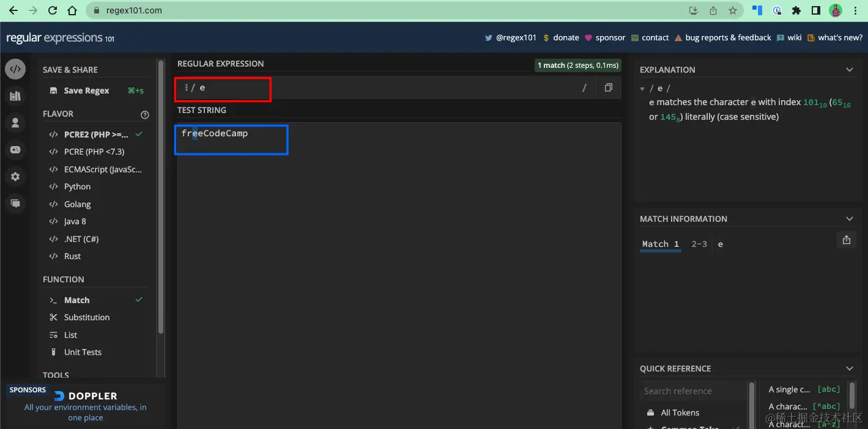This screenshot has width=868, height=429.
Task: Open the regex editor sidebar icon
Action: point(15,69)
